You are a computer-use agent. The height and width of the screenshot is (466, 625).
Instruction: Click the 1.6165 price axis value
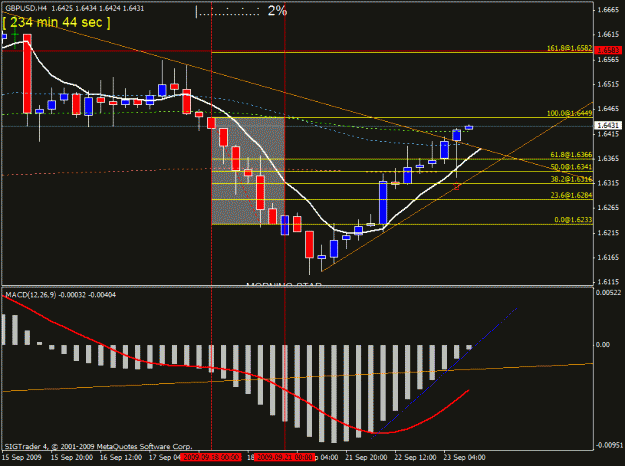point(608,258)
